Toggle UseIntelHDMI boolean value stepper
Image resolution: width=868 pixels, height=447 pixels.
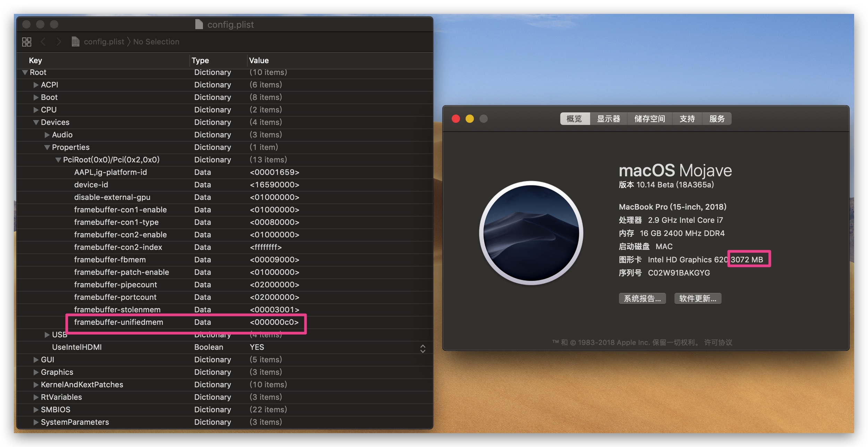(x=423, y=349)
